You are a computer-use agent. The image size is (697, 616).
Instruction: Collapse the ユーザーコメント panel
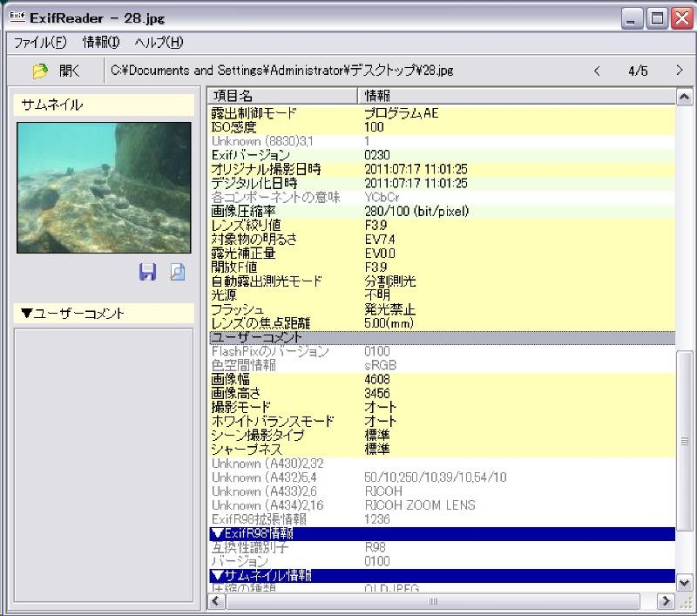[x=26, y=314]
